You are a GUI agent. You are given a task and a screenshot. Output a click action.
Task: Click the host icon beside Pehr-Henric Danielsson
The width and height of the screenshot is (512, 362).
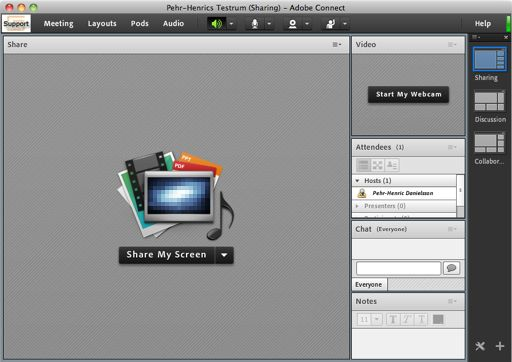(x=362, y=193)
